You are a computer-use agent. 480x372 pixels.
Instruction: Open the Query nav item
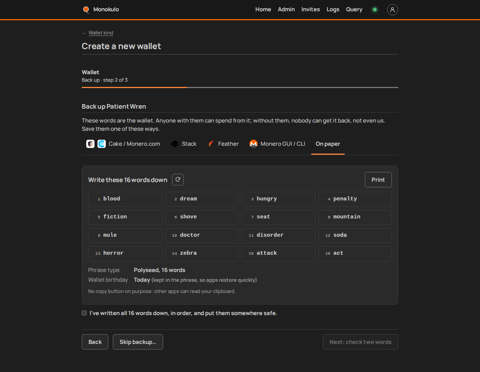coord(354,9)
